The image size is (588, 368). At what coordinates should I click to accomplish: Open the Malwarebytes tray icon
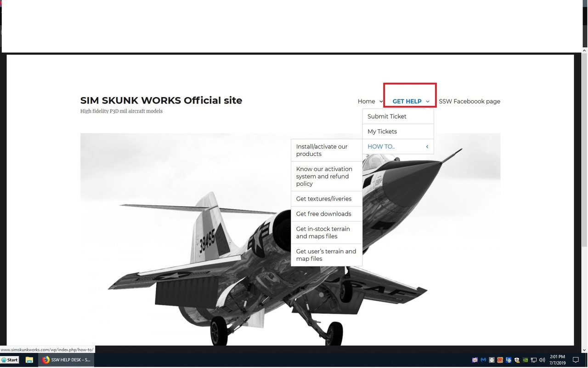[483, 360]
